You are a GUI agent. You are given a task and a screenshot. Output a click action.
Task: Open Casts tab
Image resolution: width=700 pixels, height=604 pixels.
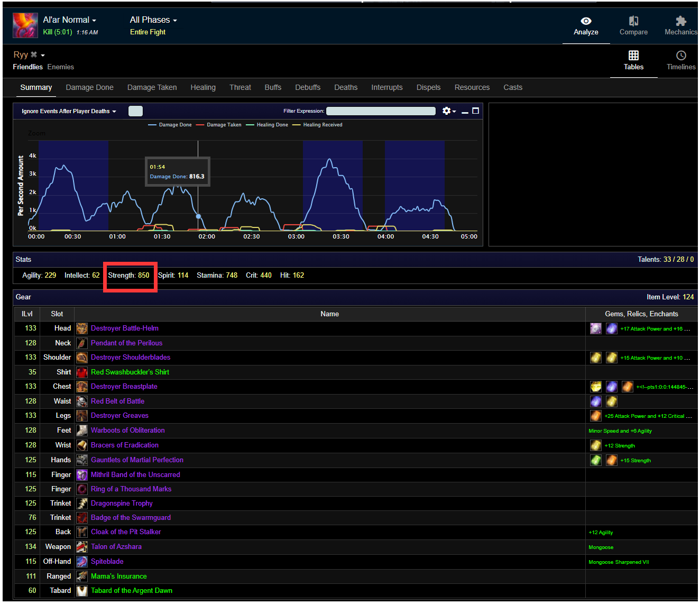click(x=513, y=87)
